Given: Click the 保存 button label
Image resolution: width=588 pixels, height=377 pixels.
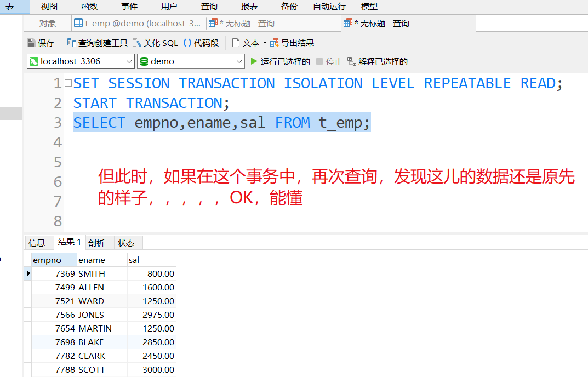Looking at the screenshot, I should pyautogui.click(x=46, y=43).
